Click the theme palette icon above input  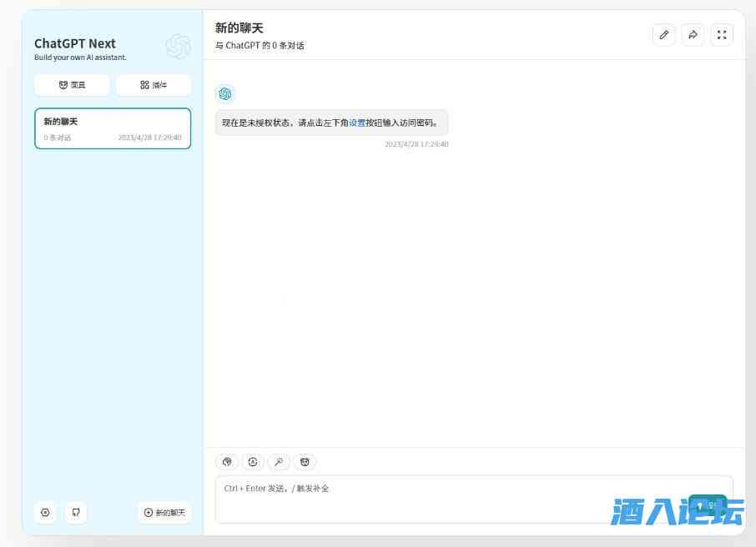click(x=227, y=462)
